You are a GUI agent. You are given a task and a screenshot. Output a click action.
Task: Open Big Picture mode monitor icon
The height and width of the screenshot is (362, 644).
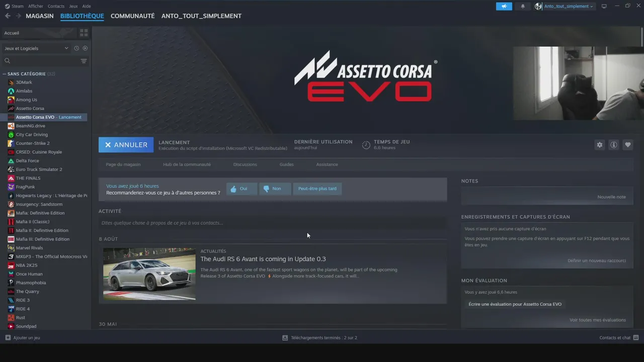(x=604, y=6)
